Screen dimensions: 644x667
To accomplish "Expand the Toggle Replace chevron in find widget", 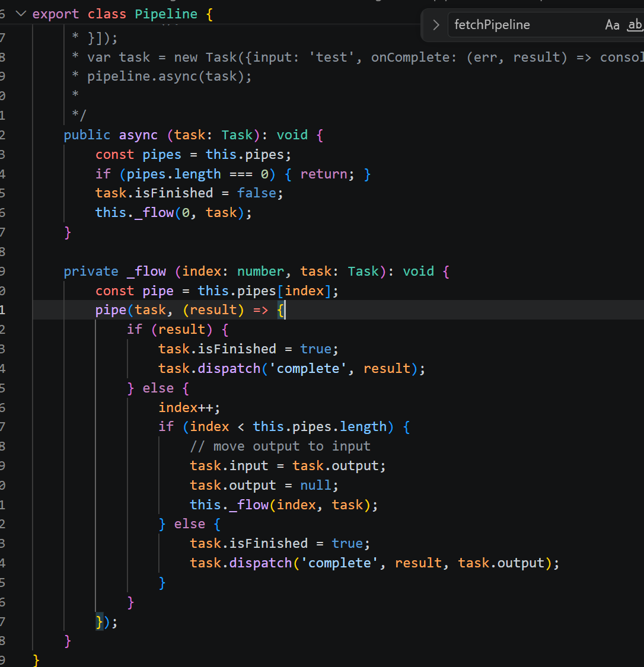I will 436,25.
